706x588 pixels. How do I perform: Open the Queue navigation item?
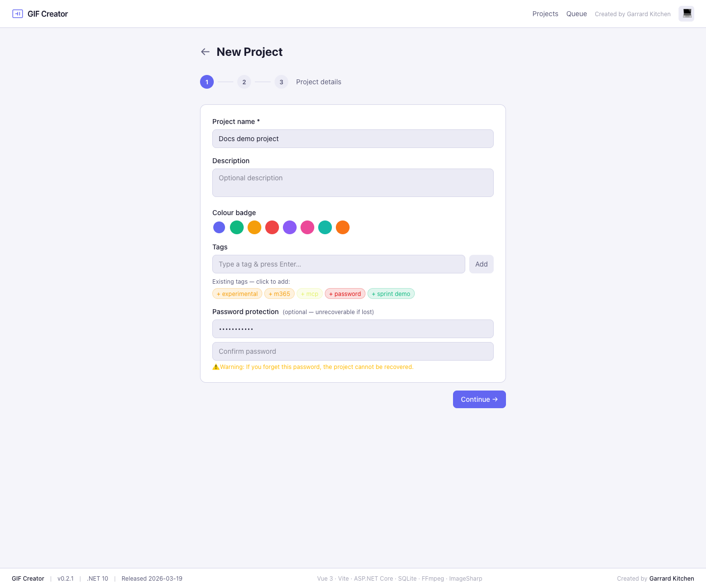click(x=577, y=14)
